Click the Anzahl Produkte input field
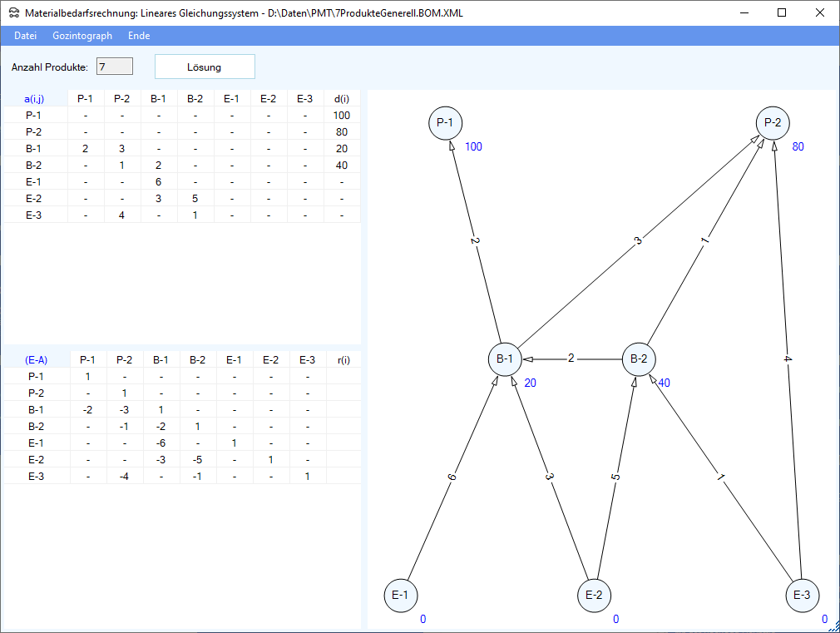Image resolution: width=840 pixels, height=633 pixels. click(115, 67)
